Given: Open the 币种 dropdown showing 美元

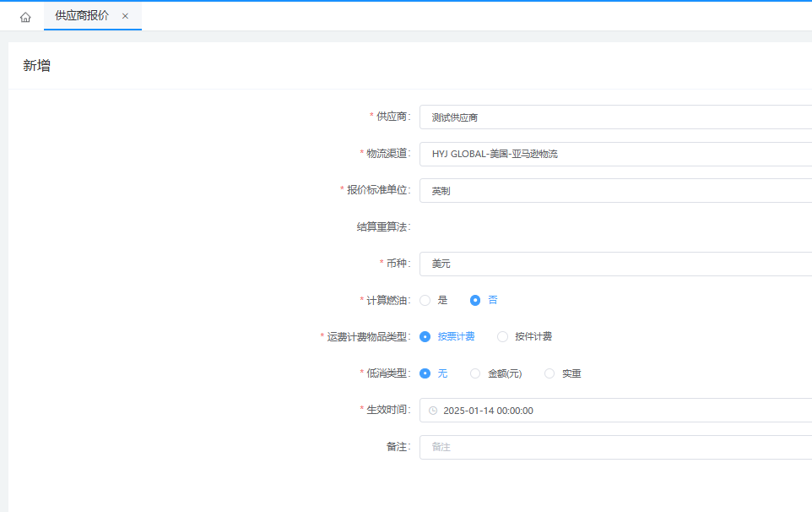Looking at the screenshot, I should (616, 264).
